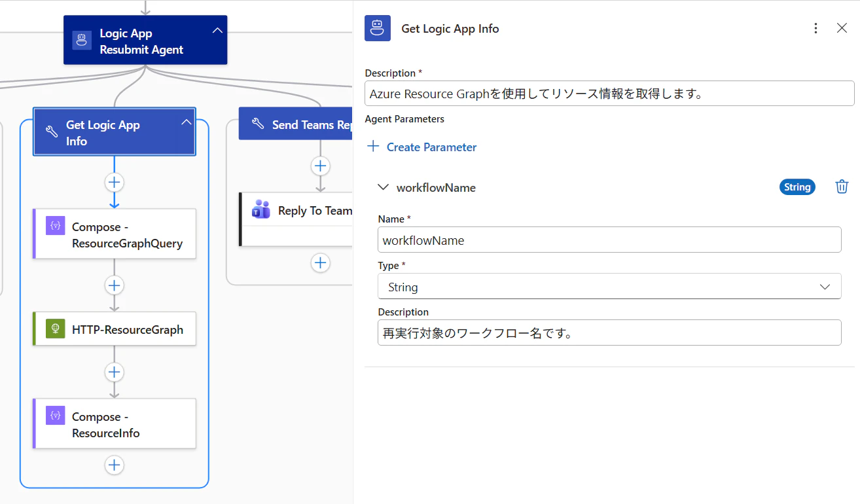Click the agent icon on Logic App Resubmit Agent node
Viewport: 860px width, 504px height.
tap(82, 41)
